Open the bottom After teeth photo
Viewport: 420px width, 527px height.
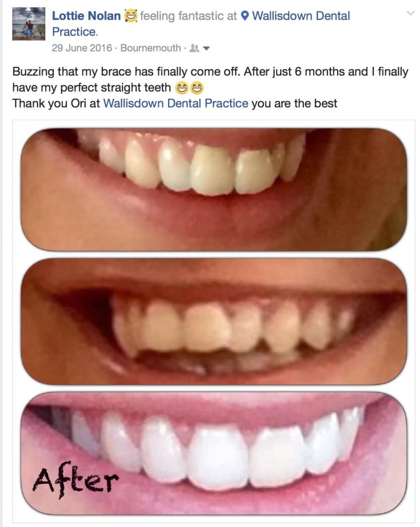pos(214,453)
